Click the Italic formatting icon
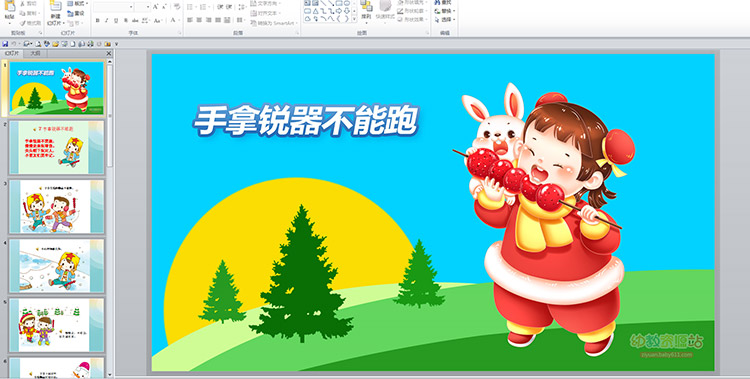The width and height of the screenshot is (750, 379). pyautogui.click(x=106, y=20)
